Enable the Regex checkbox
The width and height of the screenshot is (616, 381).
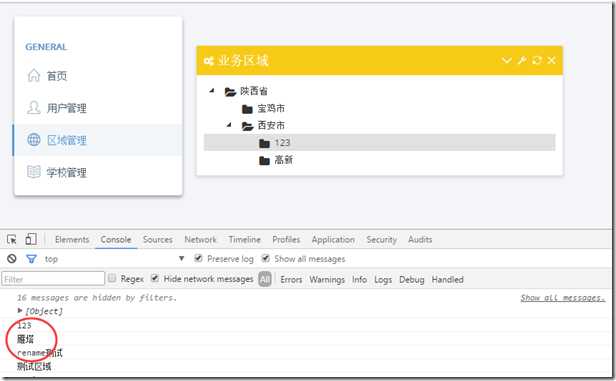pos(112,278)
